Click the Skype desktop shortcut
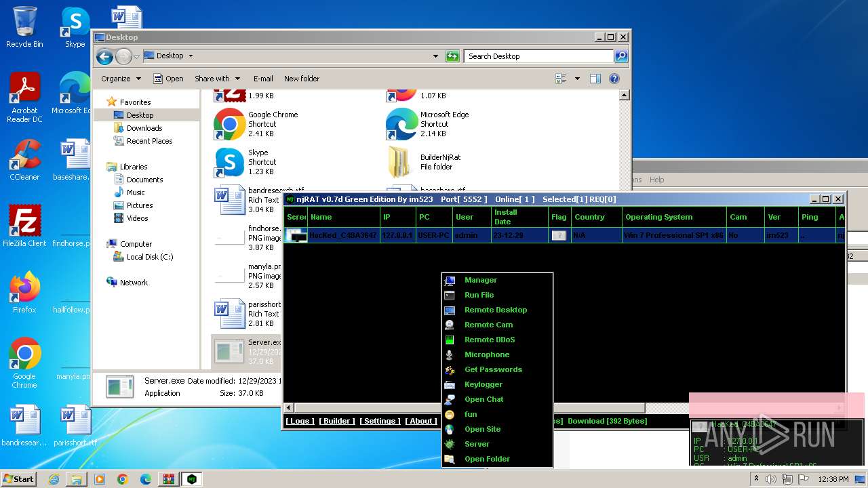The height and width of the screenshot is (488, 868). [x=75, y=27]
